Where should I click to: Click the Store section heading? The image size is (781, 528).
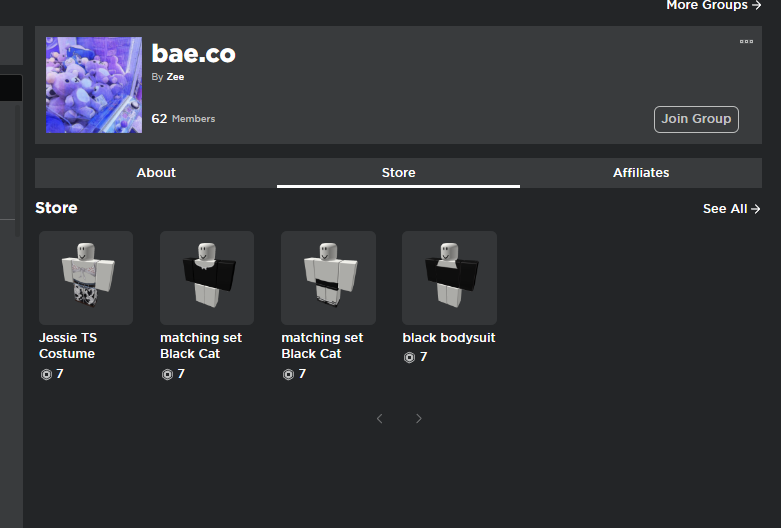pos(56,208)
